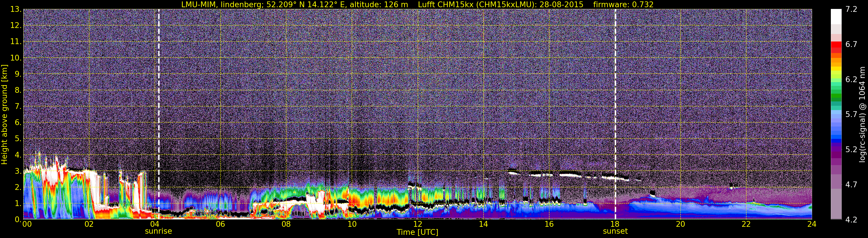Screen dimensions: 868x238
Task: Click height axis tick '6.'
Action: [18, 123]
